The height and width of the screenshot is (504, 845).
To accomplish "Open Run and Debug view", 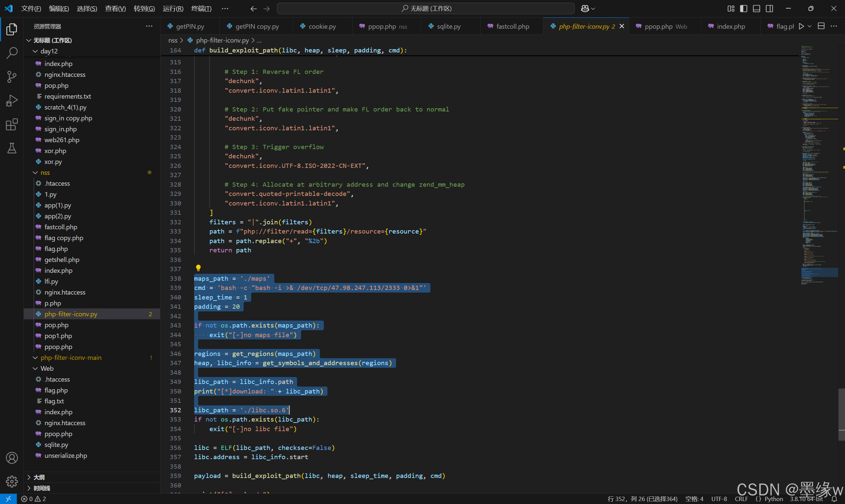I will click(x=12, y=101).
